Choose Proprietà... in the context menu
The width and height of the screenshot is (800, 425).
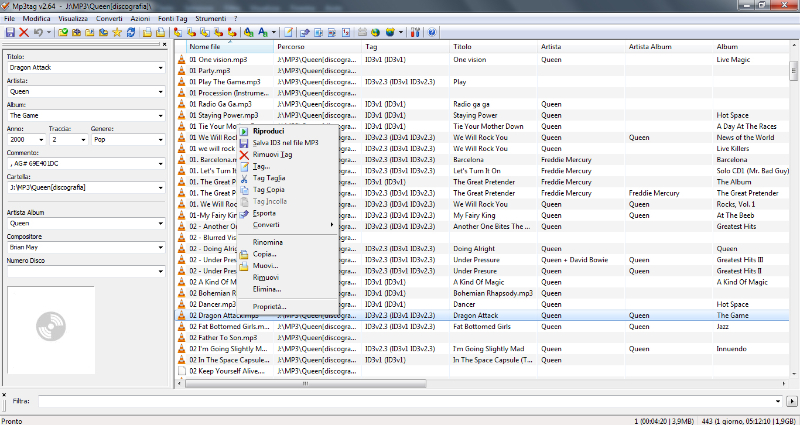[269, 306]
